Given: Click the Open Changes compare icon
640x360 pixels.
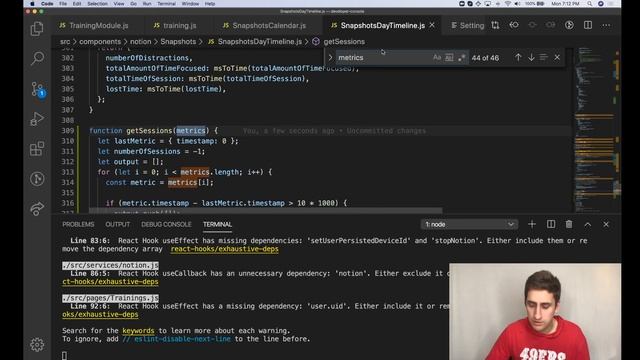Looking at the screenshot, I should click(x=496, y=25).
